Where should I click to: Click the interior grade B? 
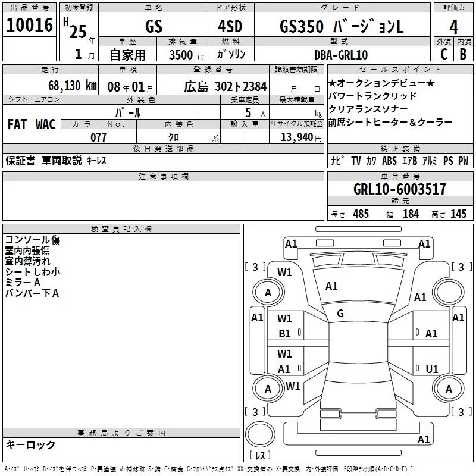(x=464, y=54)
